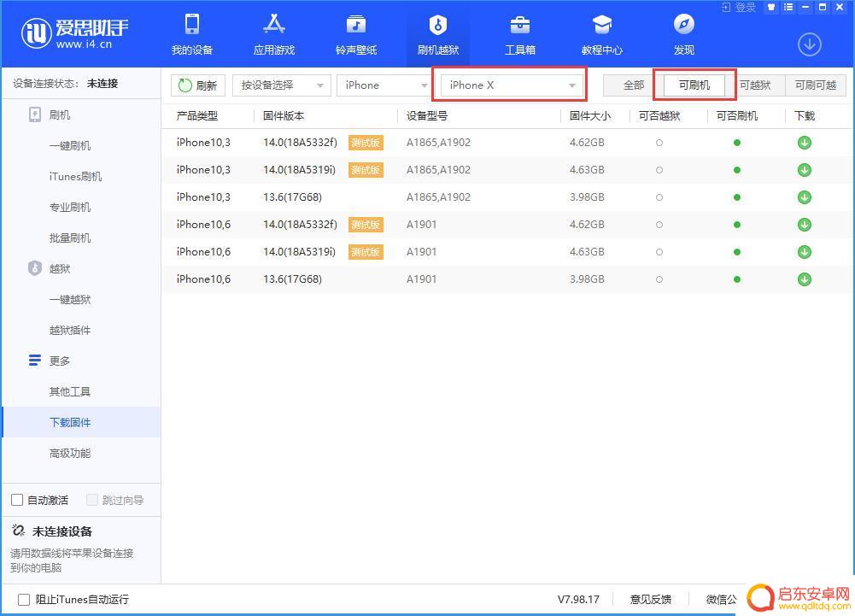Open iTunes刷机 in sidebar
855x616 pixels.
[75, 176]
